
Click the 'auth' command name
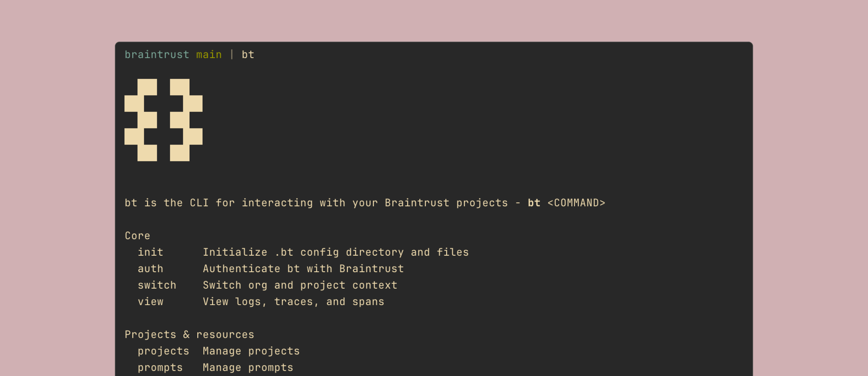(x=150, y=269)
